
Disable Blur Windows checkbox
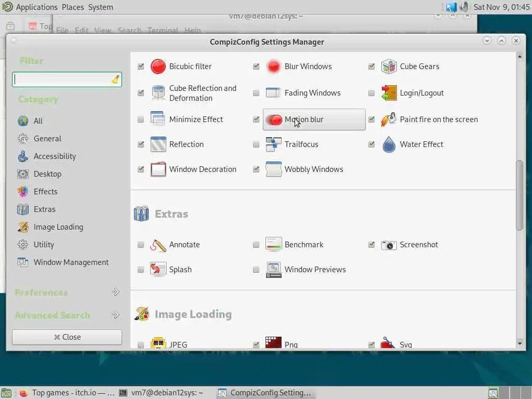(x=256, y=66)
